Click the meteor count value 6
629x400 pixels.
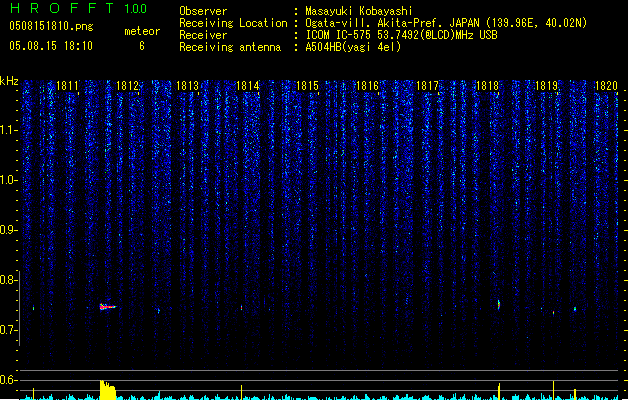click(142, 46)
